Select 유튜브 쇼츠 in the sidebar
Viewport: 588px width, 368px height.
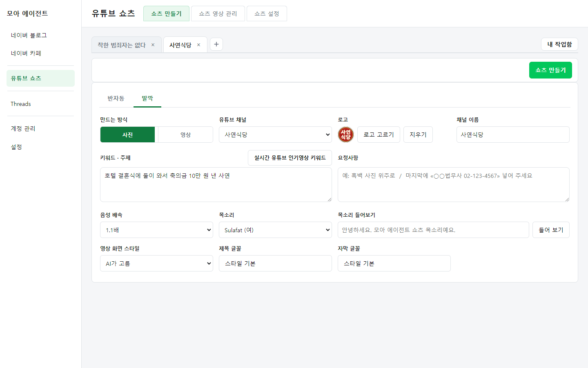coord(40,78)
